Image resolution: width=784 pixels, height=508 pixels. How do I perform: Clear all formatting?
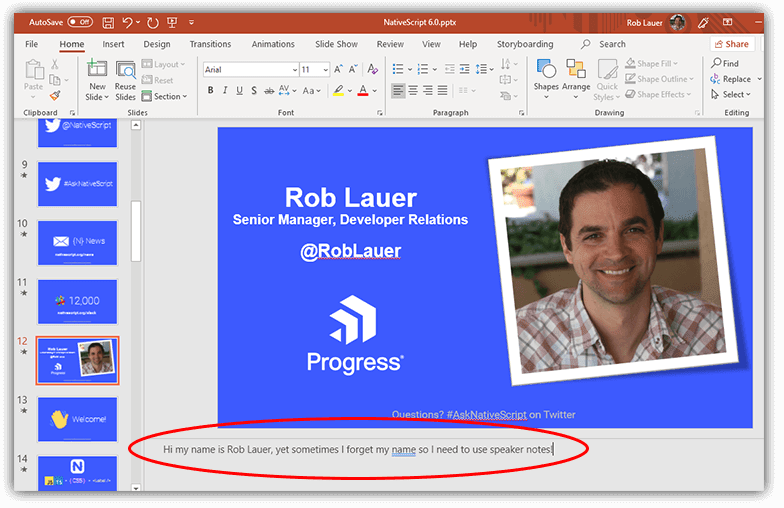click(x=372, y=69)
